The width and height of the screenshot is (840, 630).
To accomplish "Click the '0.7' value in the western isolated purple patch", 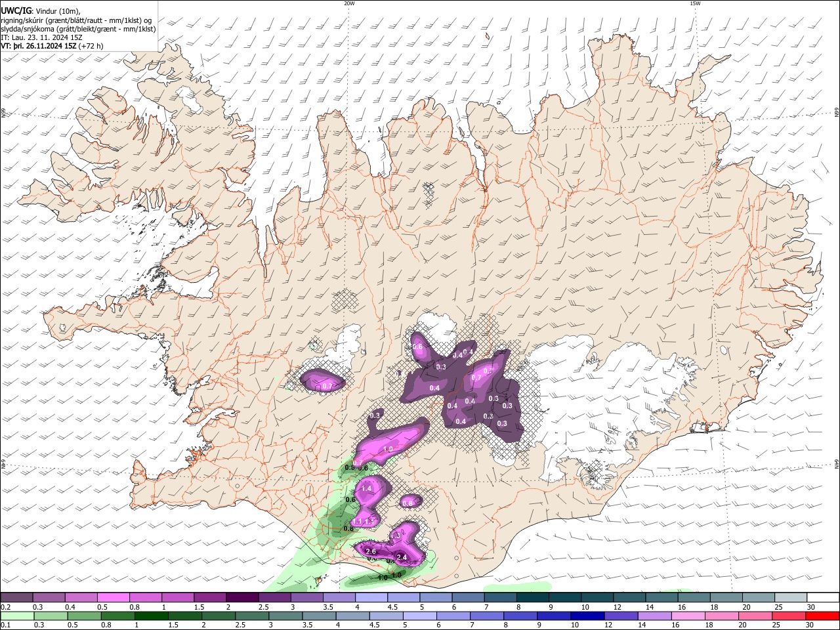I will coord(328,387).
